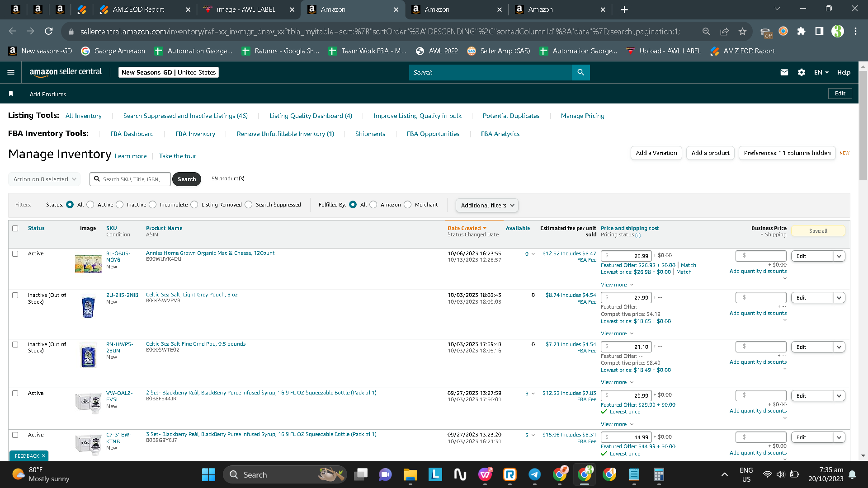This screenshot has width=868, height=488.
Task: Open the FBA Dashboard tool
Action: (x=132, y=134)
